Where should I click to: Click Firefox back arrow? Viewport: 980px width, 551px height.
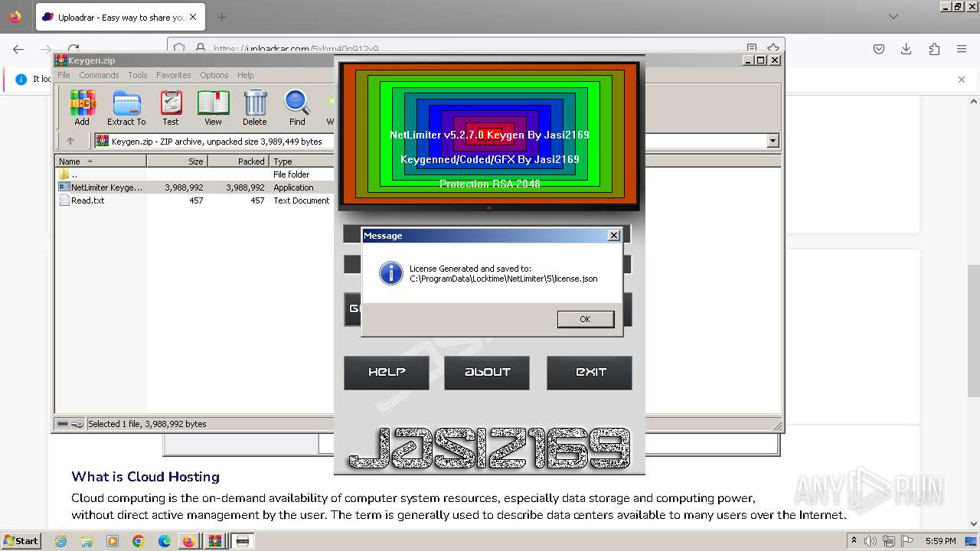(x=18, y=49)
